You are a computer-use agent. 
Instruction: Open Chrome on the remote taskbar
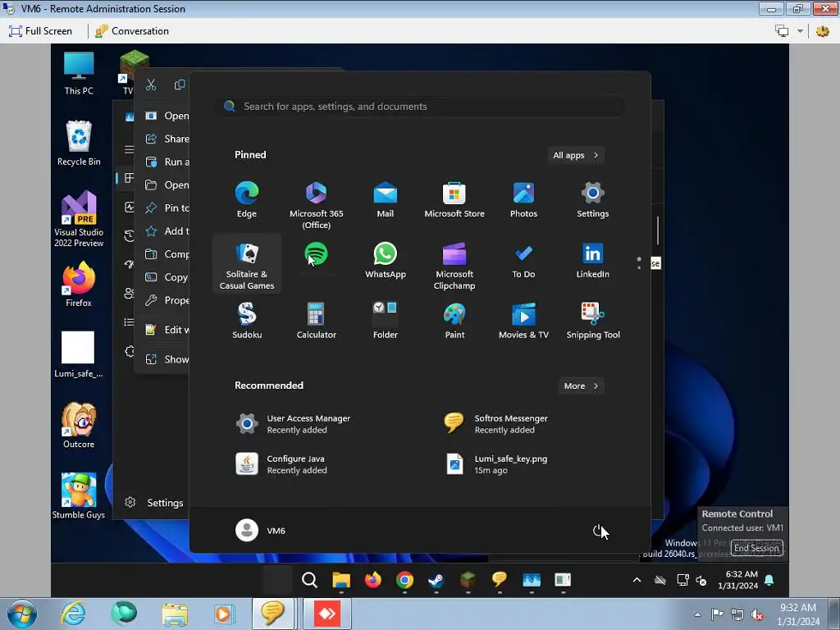coord(404,580)
